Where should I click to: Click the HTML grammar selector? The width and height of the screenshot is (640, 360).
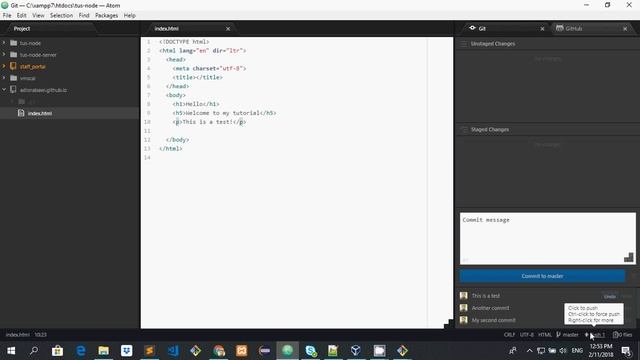tap(544, 335)
